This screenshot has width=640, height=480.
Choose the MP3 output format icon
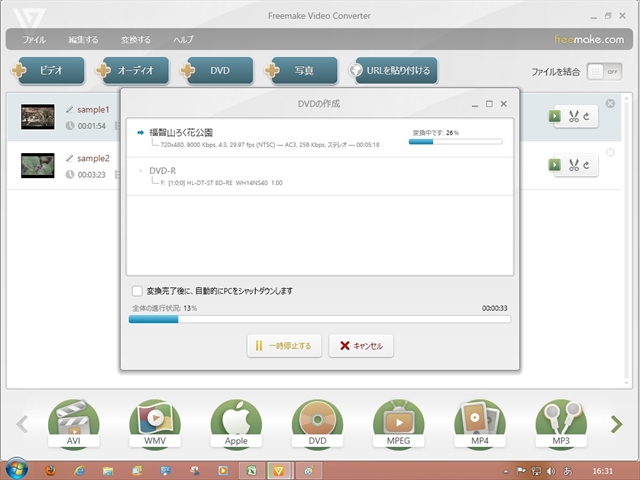coord(560,423)
